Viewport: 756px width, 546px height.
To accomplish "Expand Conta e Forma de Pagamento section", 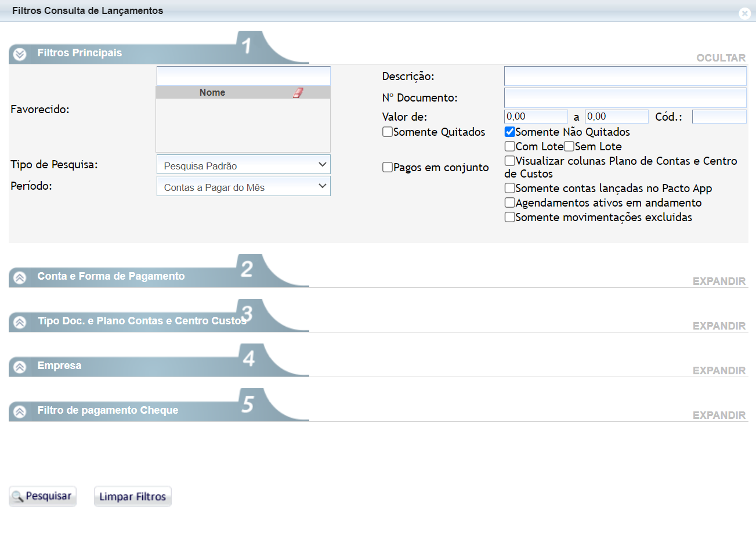I will click(719, 281).
